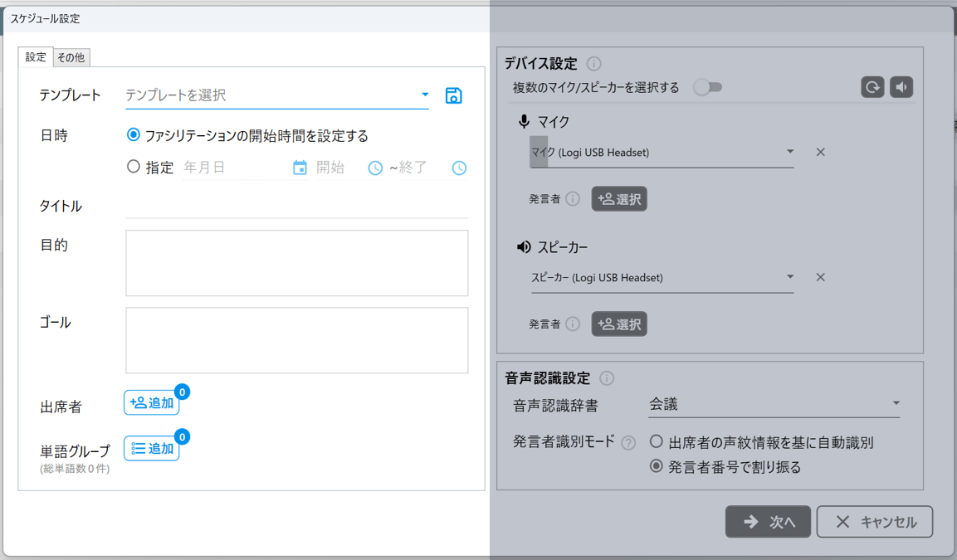Click help icon beside 発言者識別モード
The image size is (957, 560).
[628, 443]
